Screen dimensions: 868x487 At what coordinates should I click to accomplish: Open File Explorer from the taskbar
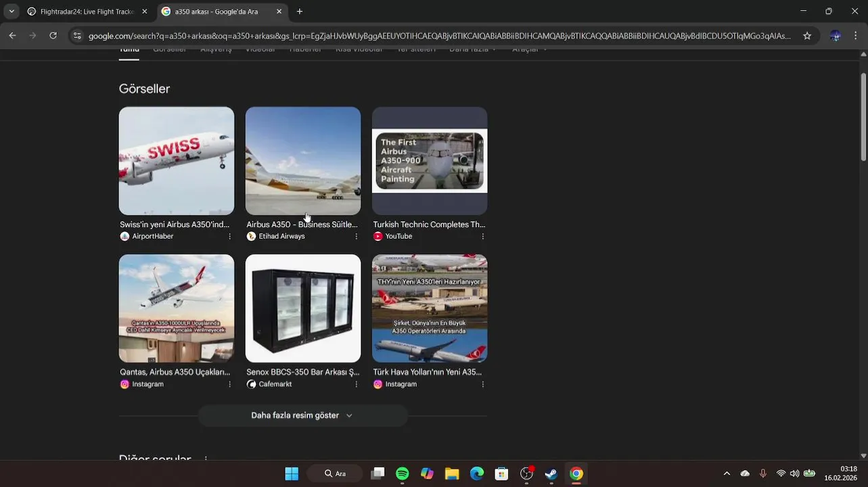tap(452, 473)
